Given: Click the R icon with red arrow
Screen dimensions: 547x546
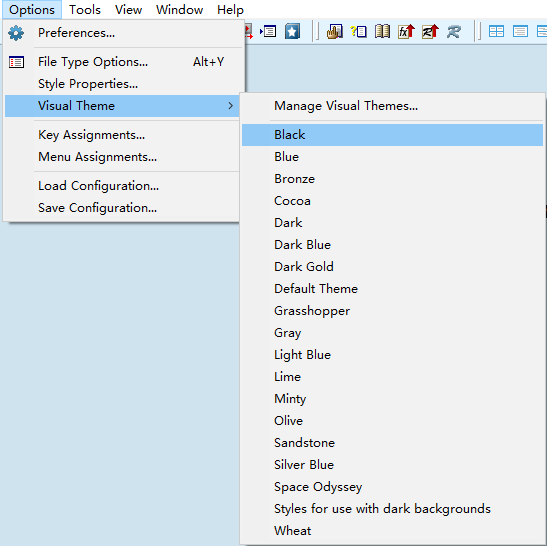Looking at the screenshot, I should tap(430, 31).
